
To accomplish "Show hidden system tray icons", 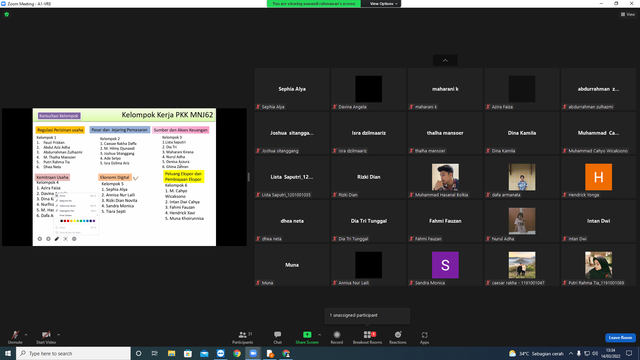I will click(571, 353).
